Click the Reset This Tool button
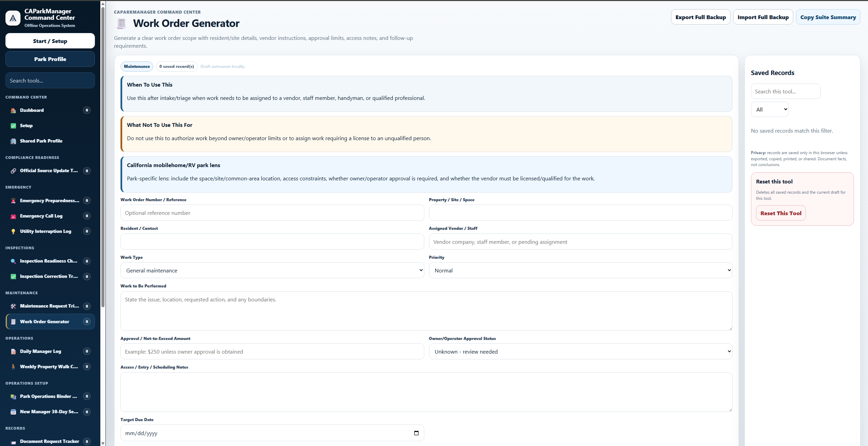Viewport: 868px width, 446px height. (781, 213)
